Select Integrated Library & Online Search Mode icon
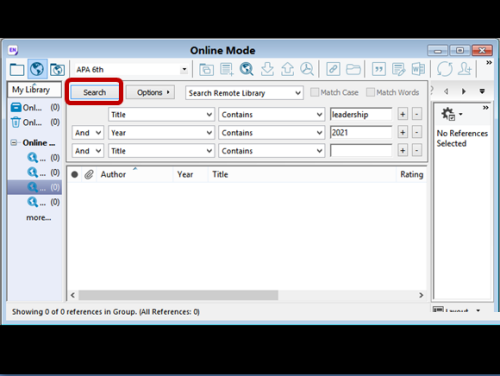 [x=57, y=70]
